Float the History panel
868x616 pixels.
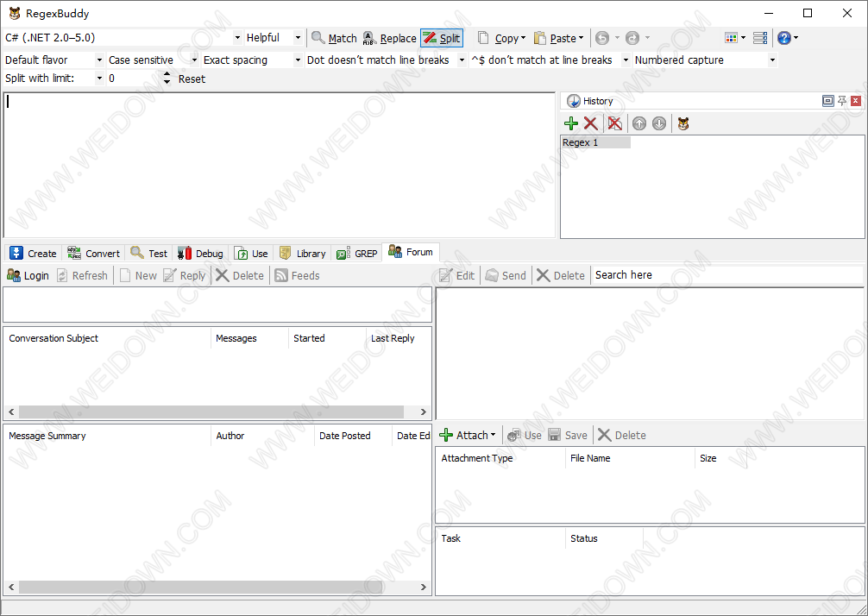point(827,101)
